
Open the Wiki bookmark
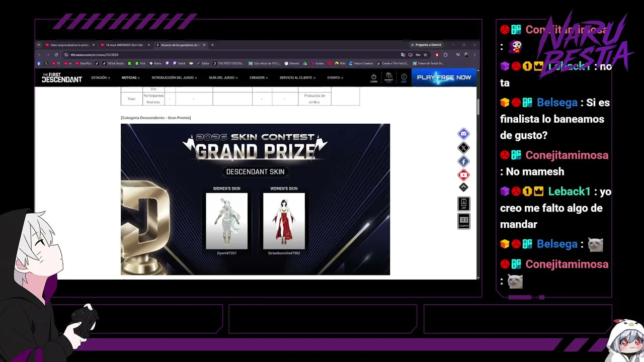coord(340,63)
